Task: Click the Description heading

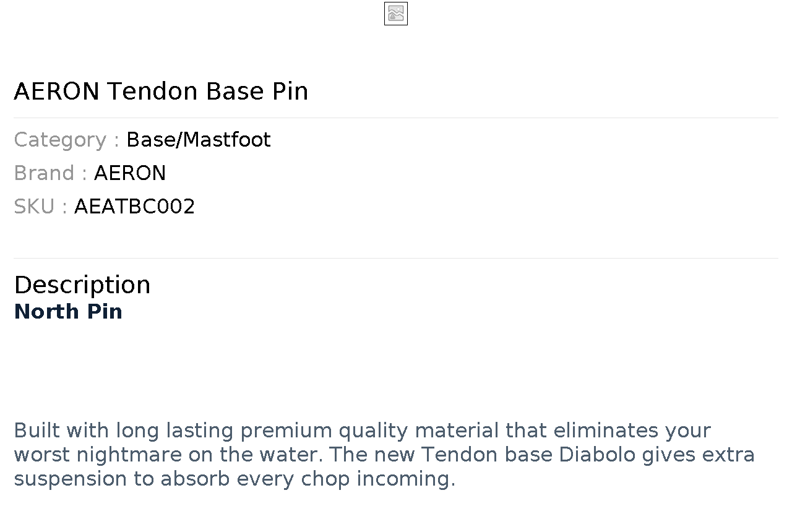Action: click(82, 285)
